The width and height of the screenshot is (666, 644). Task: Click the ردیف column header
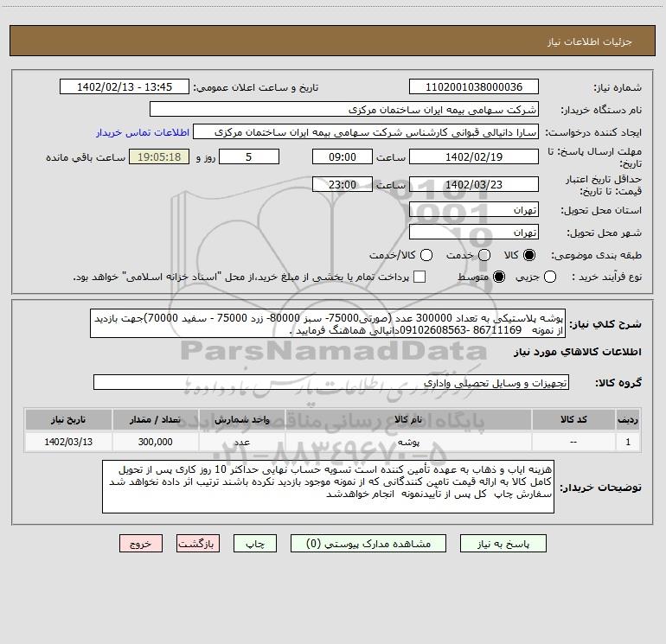[628, 419]
